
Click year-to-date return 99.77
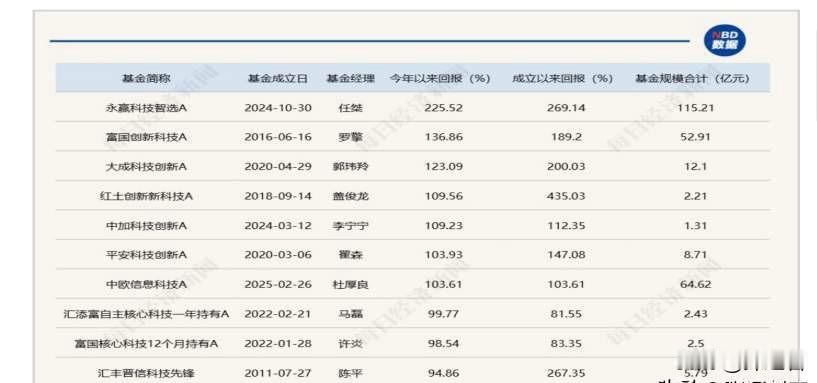pyautogui.click(x=444, y=314)
